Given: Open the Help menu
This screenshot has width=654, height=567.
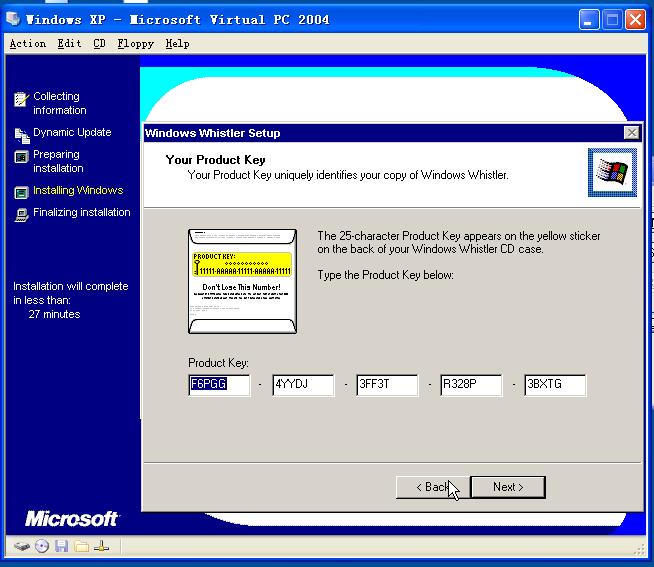Looking at the screenshot, I should 177,43.
